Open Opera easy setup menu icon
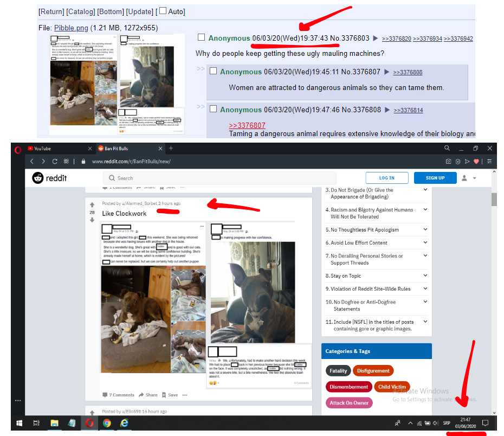 pos(489,162)
